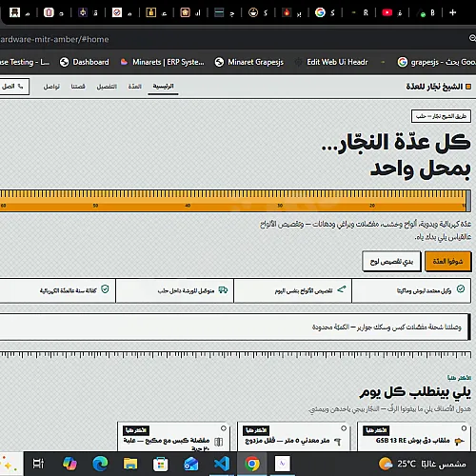476x476 pixels.
Task: Click the tape measure icon on متر معدني card
Action: (338, 442)
